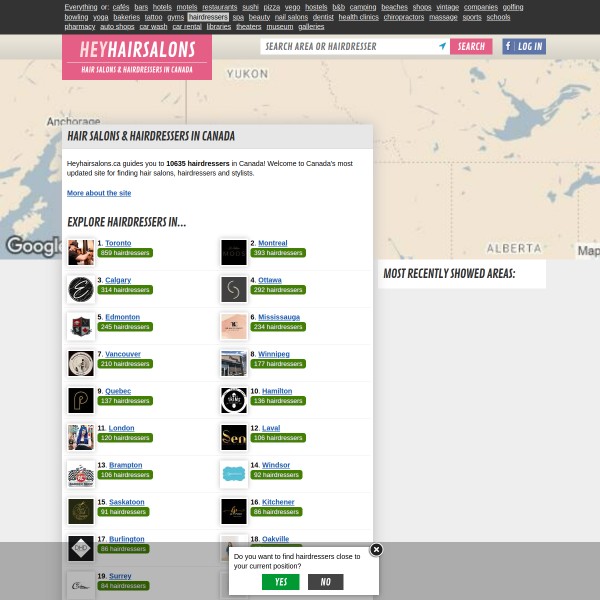The height and width of the screenshot is (600, 600).
Task: Open Ottawa salon logo thumbnail
Action: coord(234,290)
